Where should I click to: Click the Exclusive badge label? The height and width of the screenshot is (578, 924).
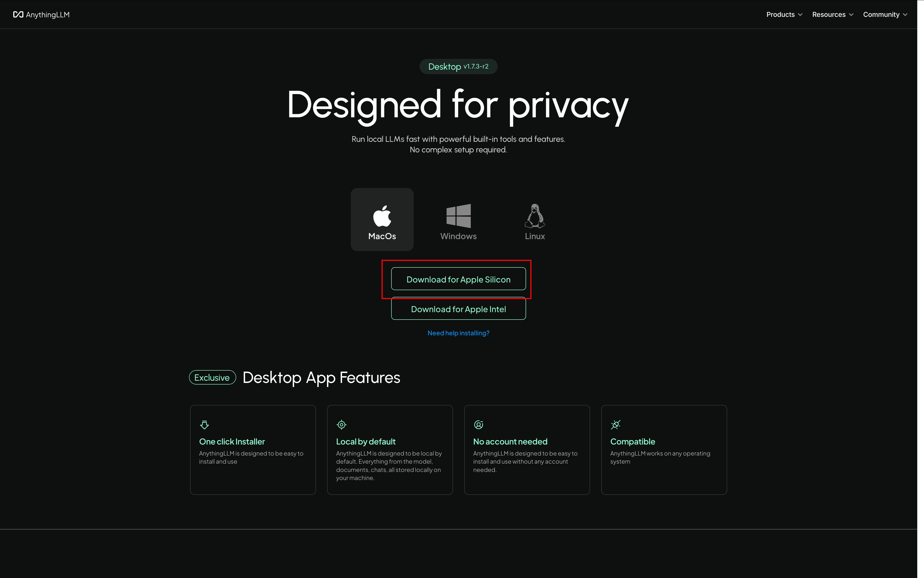[x=212, y=378]
